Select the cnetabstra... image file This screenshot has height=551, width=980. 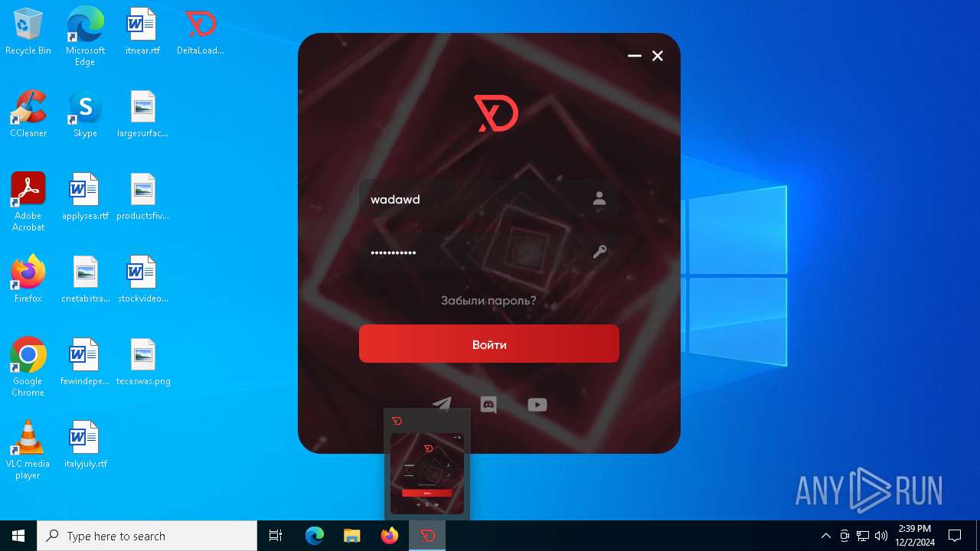coord(85,280)
